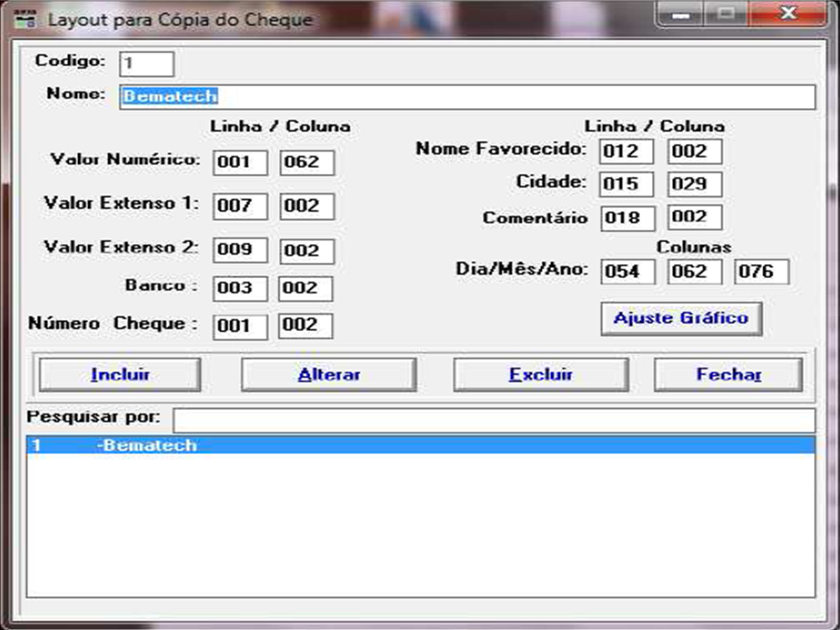Screen dimensions: 840x630
Task: Maximize the Layout para Cópia do Cheque window
Action: 726,14
